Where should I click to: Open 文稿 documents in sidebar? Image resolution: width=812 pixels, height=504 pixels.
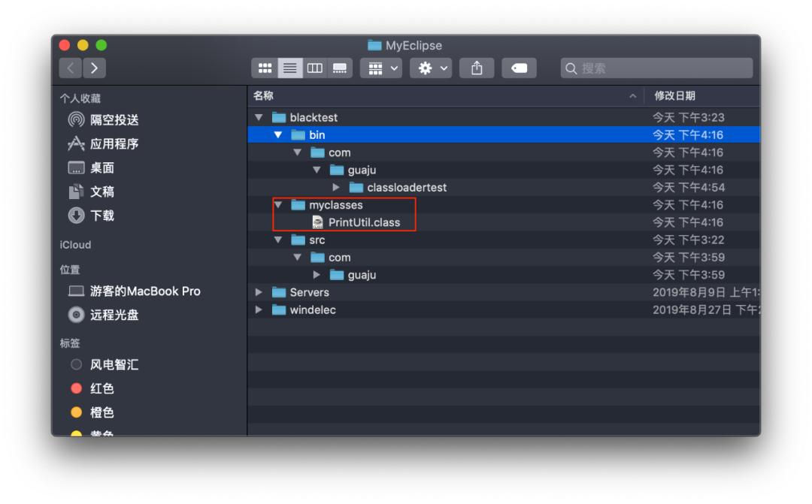(91, 192)
